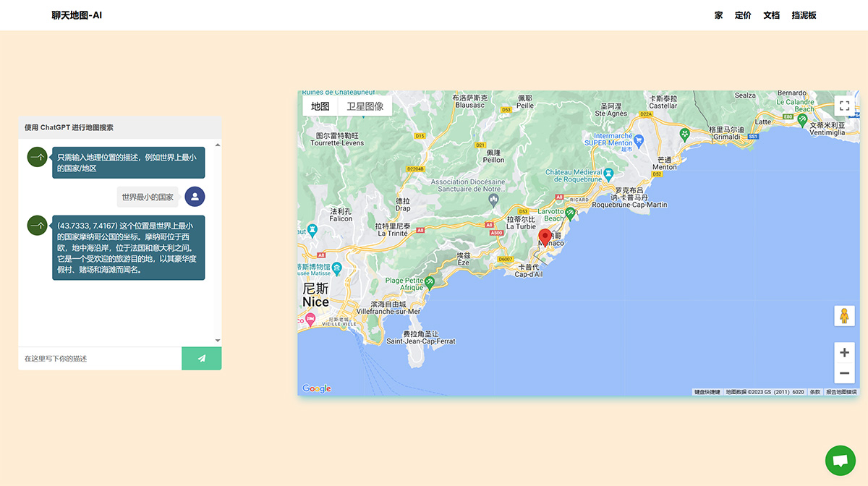Switch the map to 卫星图像 view
Image resolution: width=868 pixels, height=486 pixels.
366,106
